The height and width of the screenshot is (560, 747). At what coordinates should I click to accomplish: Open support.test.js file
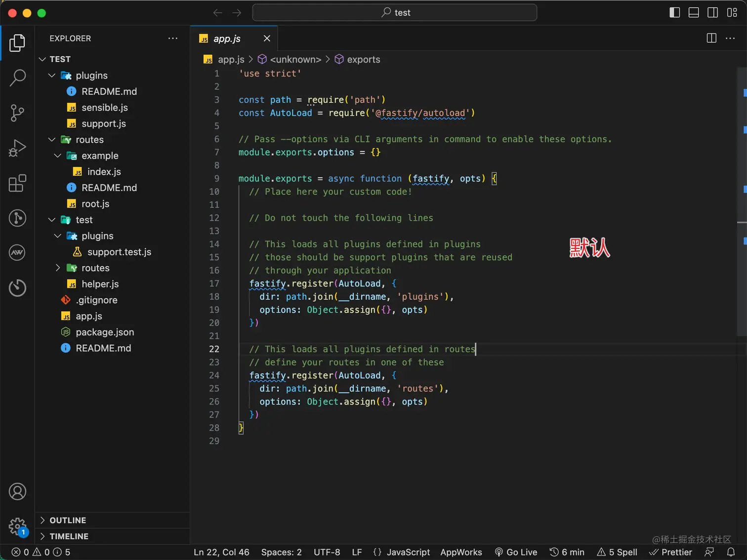point(113,252)
